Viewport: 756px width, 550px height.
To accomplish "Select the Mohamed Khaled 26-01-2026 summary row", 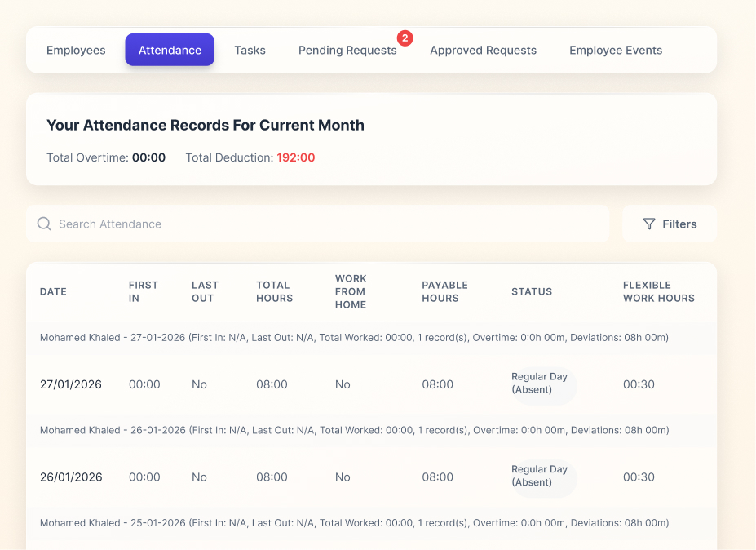I will tap(371, 430).
